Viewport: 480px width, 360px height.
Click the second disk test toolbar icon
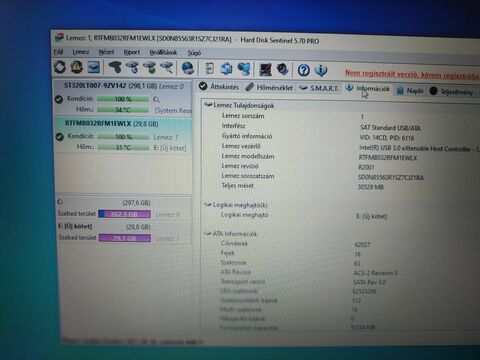(x=132, y=68)
